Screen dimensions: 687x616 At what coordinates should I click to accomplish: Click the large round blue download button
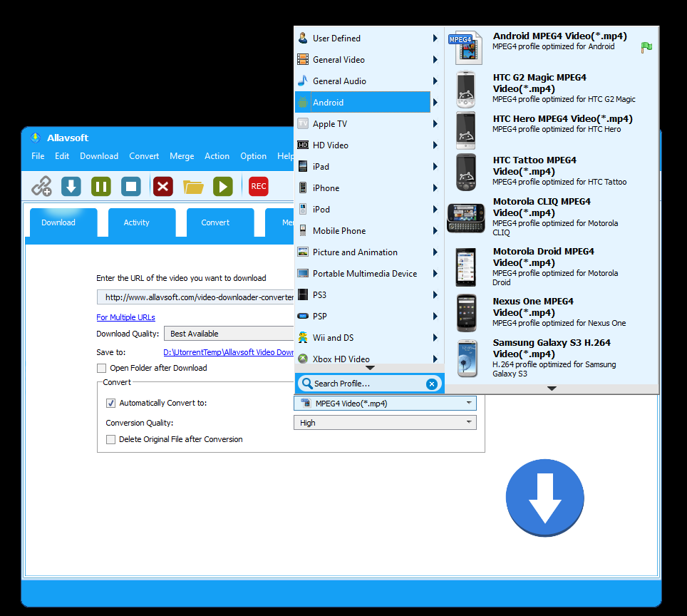[x=544, y=498]
